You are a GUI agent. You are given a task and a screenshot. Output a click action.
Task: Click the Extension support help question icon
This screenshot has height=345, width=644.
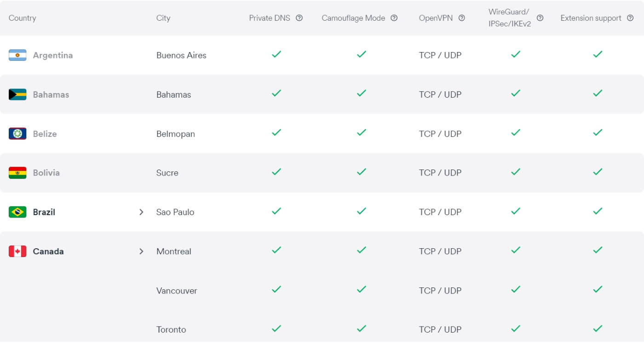pyautogui.click(x=630, y=18)
